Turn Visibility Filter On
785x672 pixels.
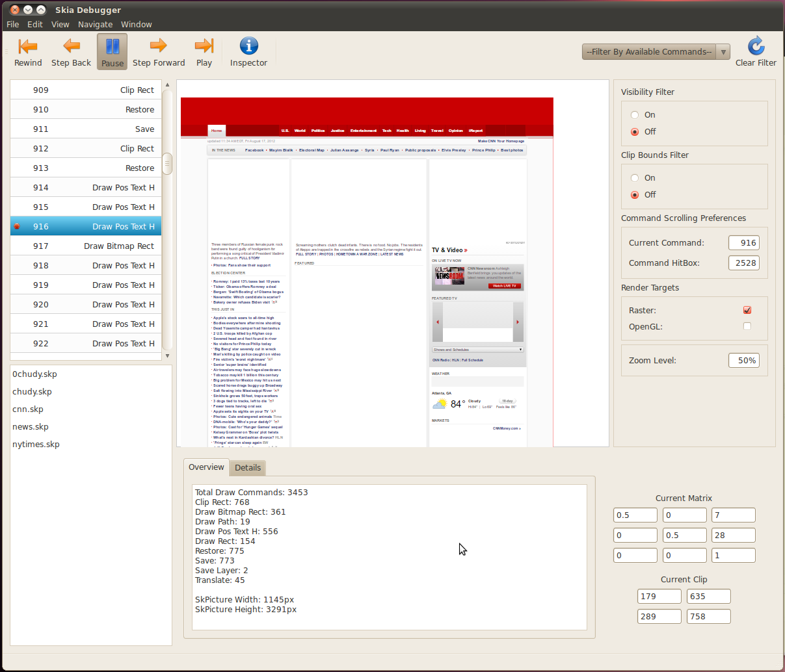(635, 115)
